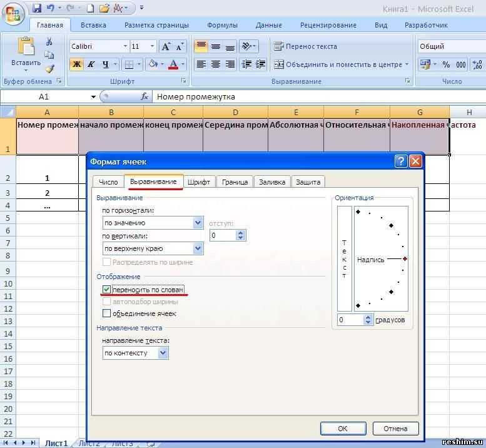Open Число tab in dialog
486x448 pixels.
click(x=108, y=182)
